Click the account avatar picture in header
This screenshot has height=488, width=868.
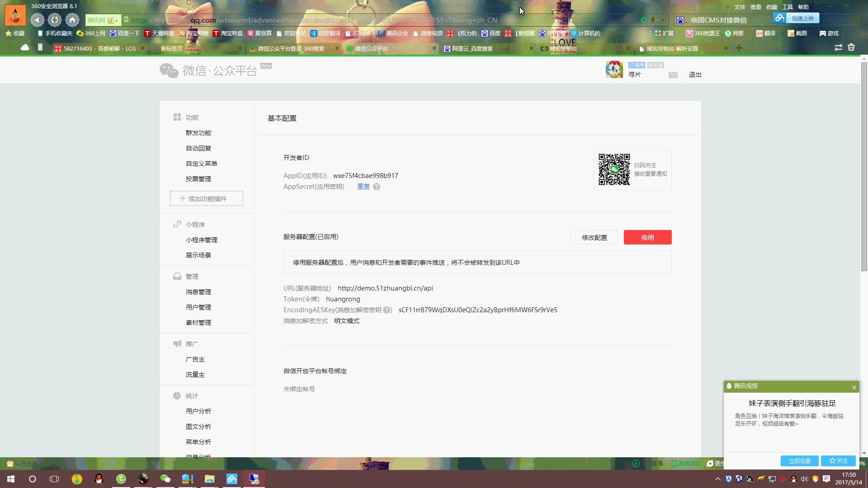(614, 70)
